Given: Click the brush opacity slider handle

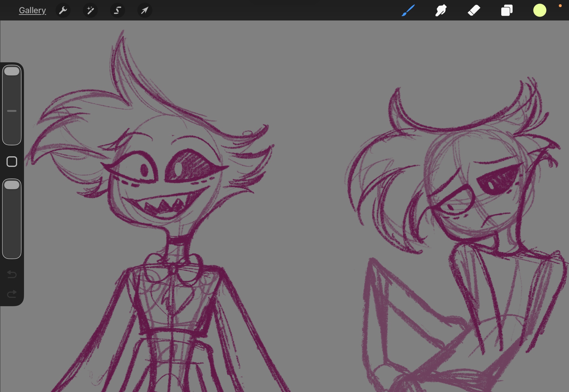Looking at the screenshot, I should coord(12,185).
